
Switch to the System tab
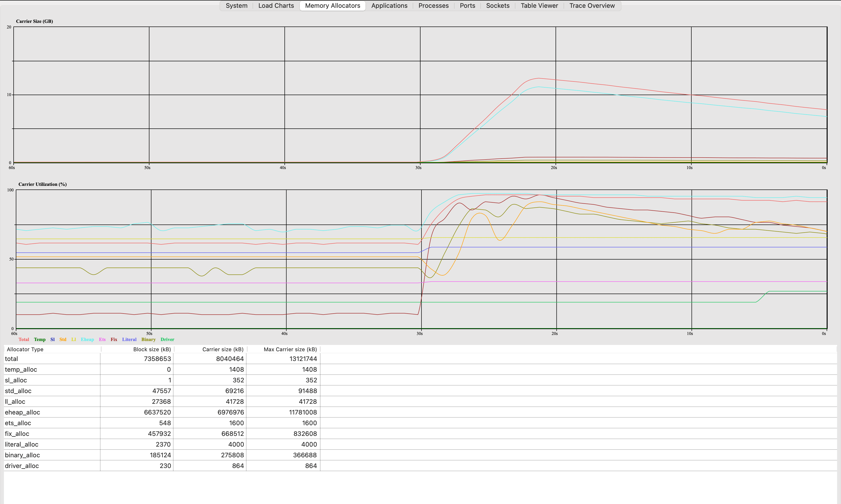[236, 5]
